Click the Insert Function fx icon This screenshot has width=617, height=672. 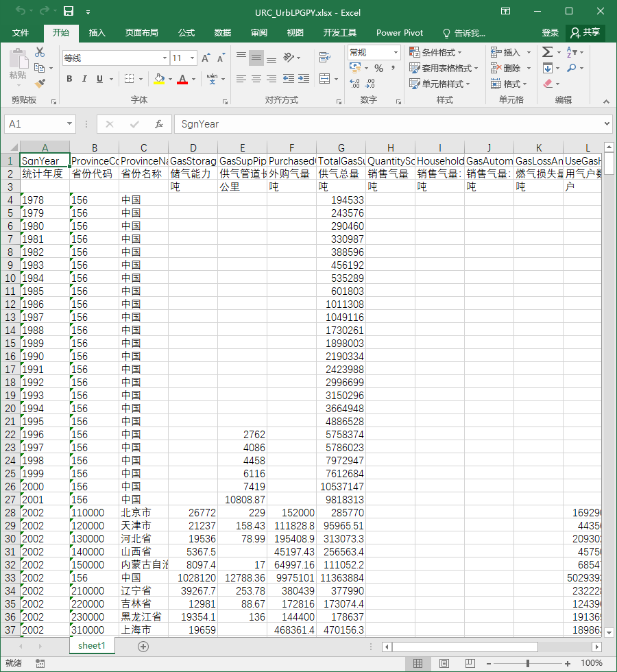pos(159,124)
